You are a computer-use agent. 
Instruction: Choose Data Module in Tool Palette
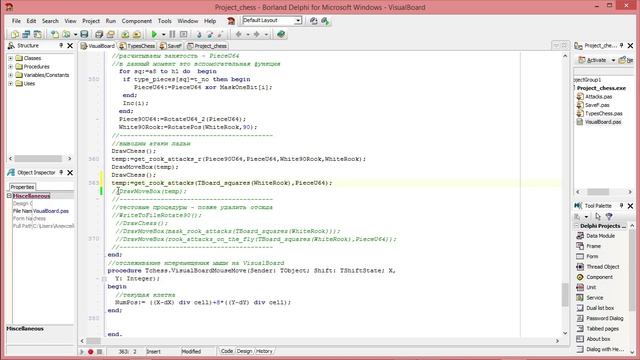point(596,236)
